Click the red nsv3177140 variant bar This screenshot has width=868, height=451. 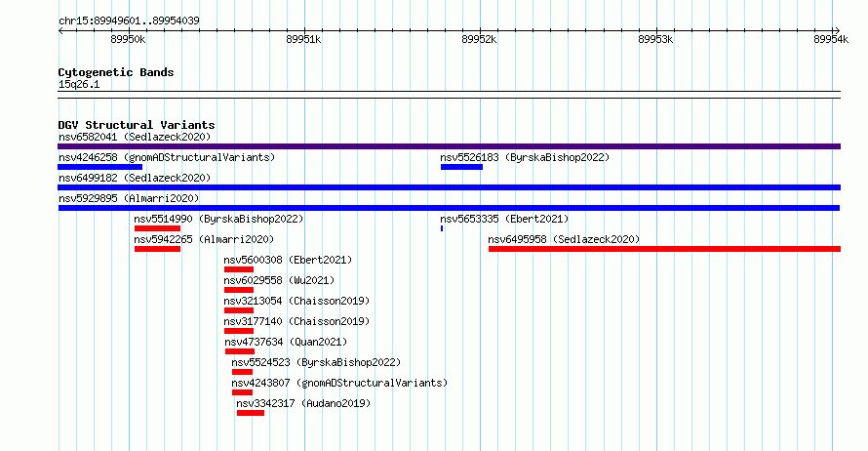(x=239, y=331)
